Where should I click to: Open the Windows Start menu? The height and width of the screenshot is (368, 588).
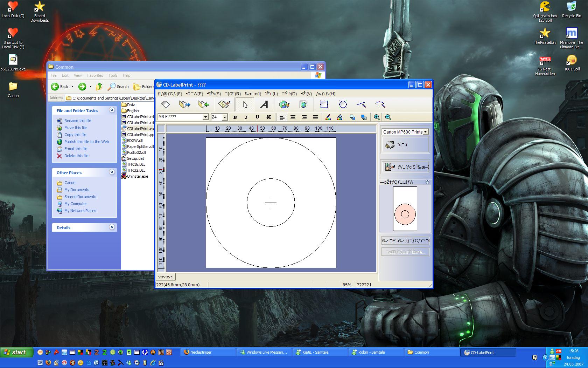pyautogui.click(x=17, y=352)
